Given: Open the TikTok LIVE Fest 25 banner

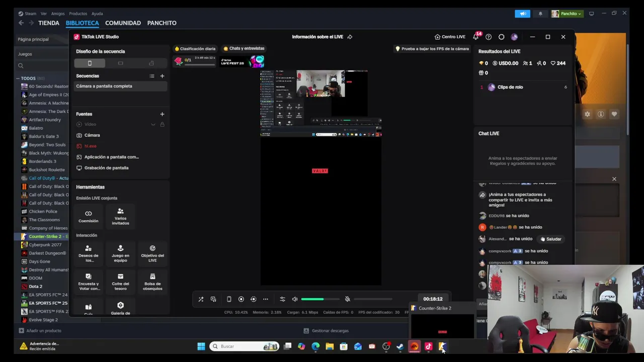Looking at the screenshot, I should [x=242, y=61].
